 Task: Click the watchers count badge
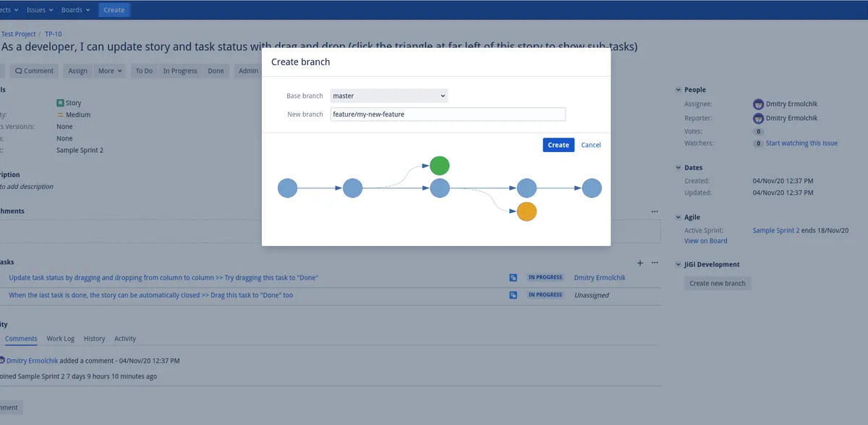pyautogui.click(x=759, y=143)
